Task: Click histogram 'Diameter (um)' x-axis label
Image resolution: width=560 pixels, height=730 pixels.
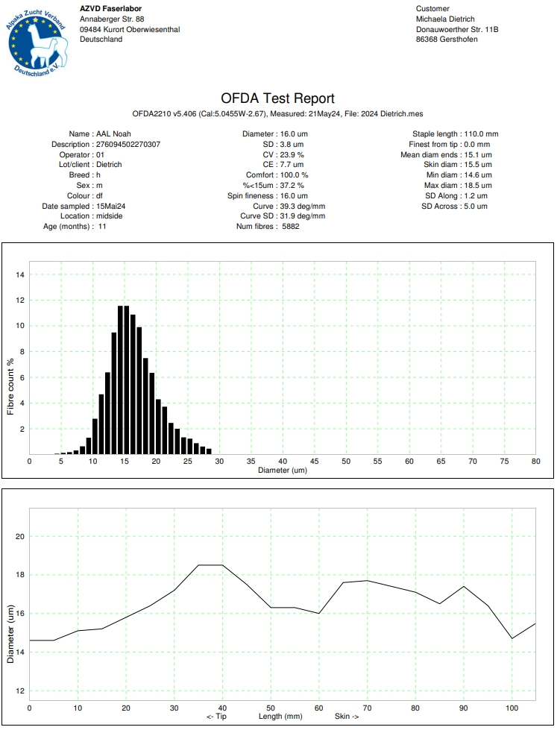Action: pyautogui.click(x=283, y=471)
